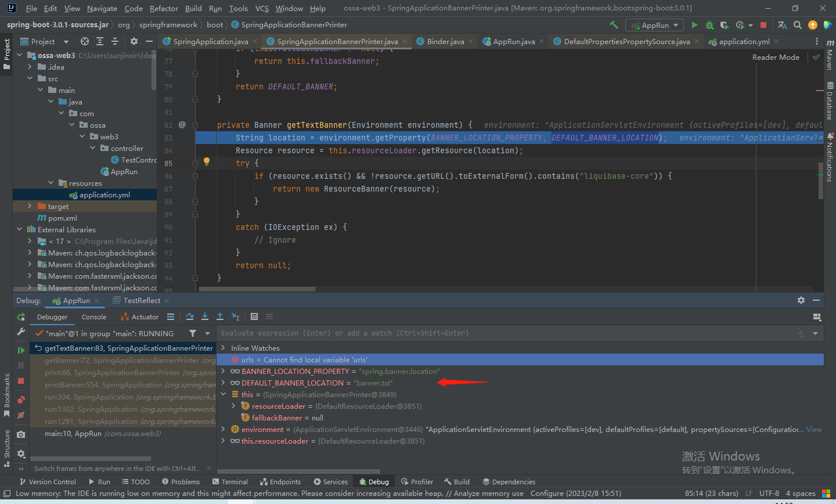Click the Modify Run Configuration wrench icon
This screenshot has height=504, width=836.
point(21,332)
